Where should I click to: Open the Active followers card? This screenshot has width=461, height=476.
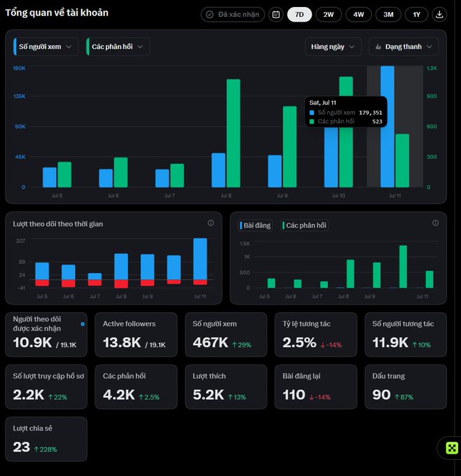pyautogui.click(x=136, y=334)
